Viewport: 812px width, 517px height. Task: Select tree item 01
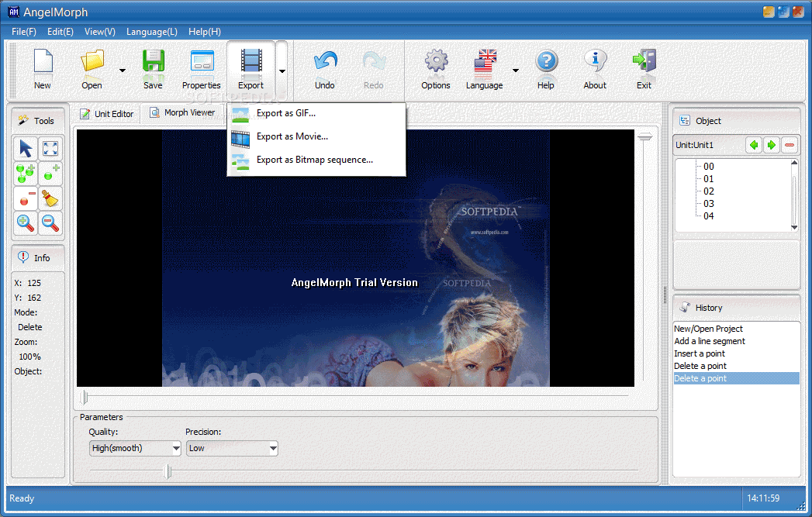tap(708, 179)
